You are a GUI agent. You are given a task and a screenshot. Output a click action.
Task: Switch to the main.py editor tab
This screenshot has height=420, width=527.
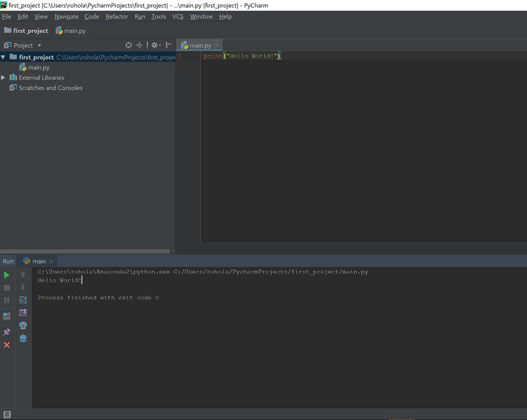pyautogui.click(x=199, y=45)
